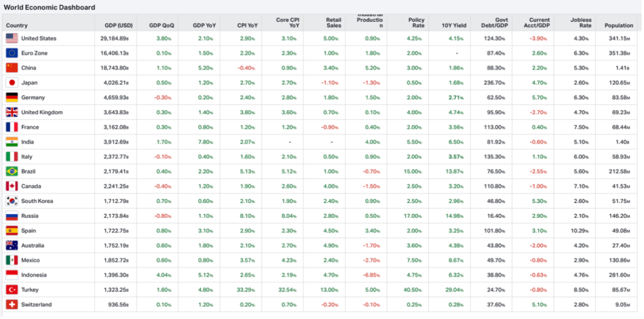Open the Australia row link

(33, 246)
